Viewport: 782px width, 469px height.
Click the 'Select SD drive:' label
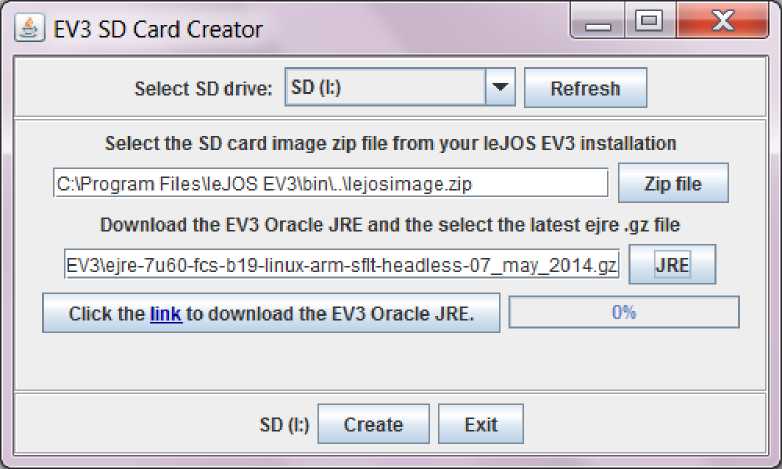(203, 88)
